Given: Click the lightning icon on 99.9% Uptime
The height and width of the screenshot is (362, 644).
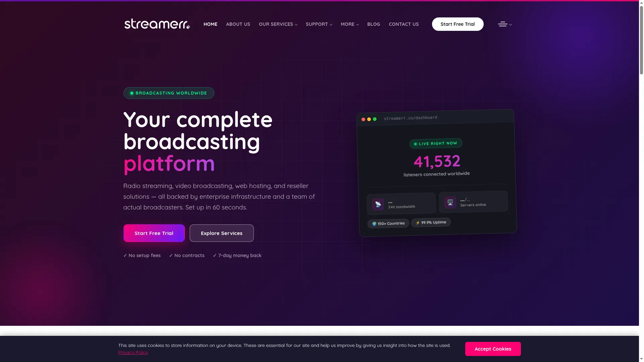Looking at the screenshot, I should pyautogui.click(x=418, y=223).
